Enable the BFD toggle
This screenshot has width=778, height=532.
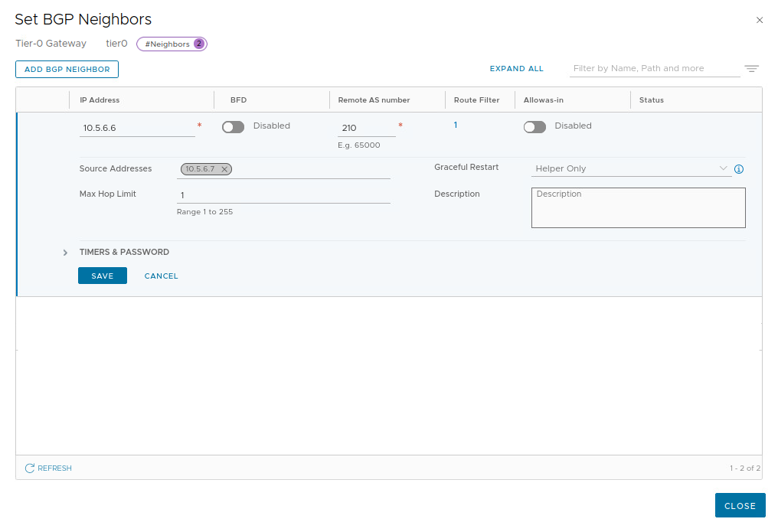click(233, 127)
